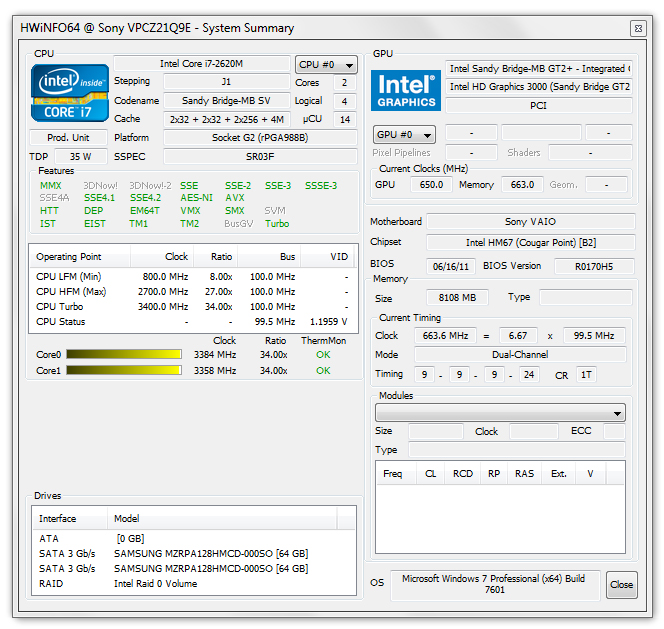Click the memory clock 663.6 MHz field
Image resolution: width=664 pixels, height=629 pixels.
445,336
